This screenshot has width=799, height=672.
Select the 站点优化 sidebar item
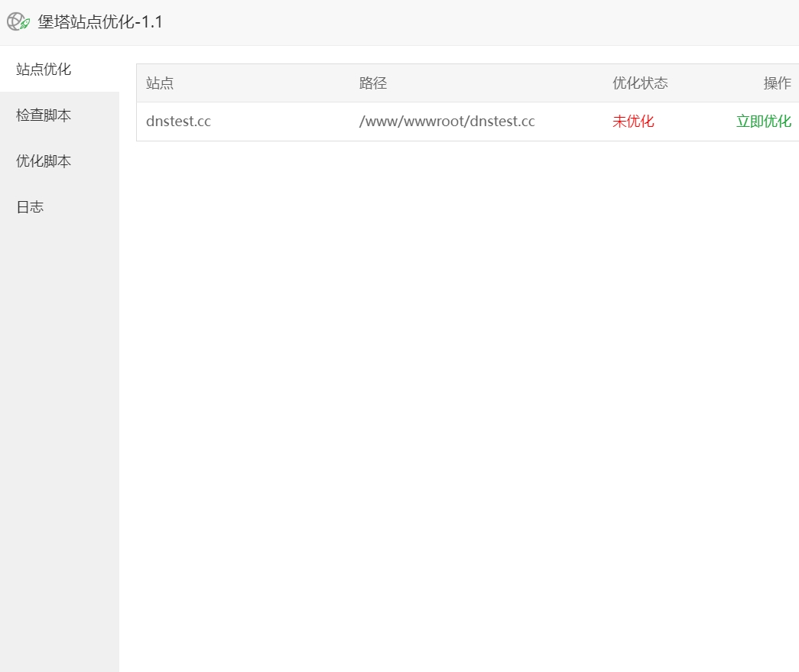pos(42,69)
